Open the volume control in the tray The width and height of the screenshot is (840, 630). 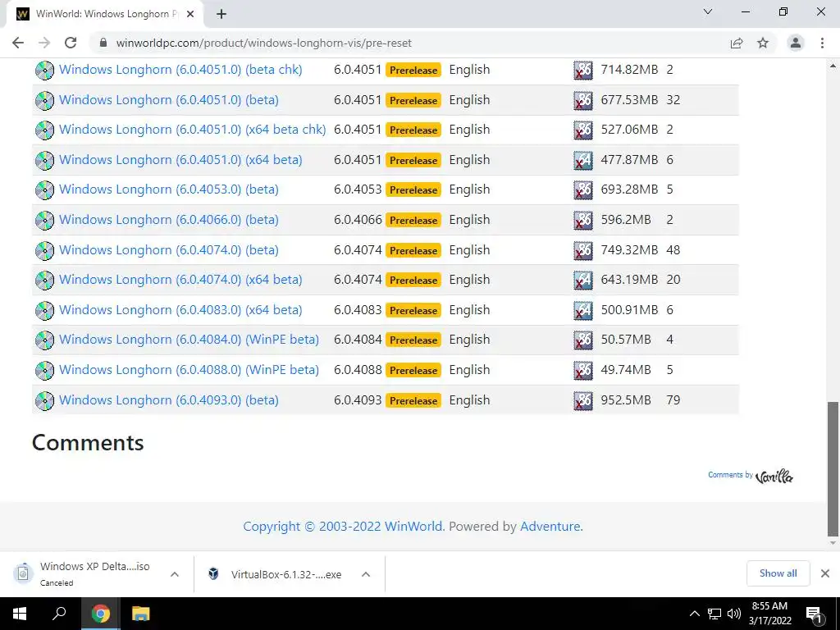tap(734, 614)
